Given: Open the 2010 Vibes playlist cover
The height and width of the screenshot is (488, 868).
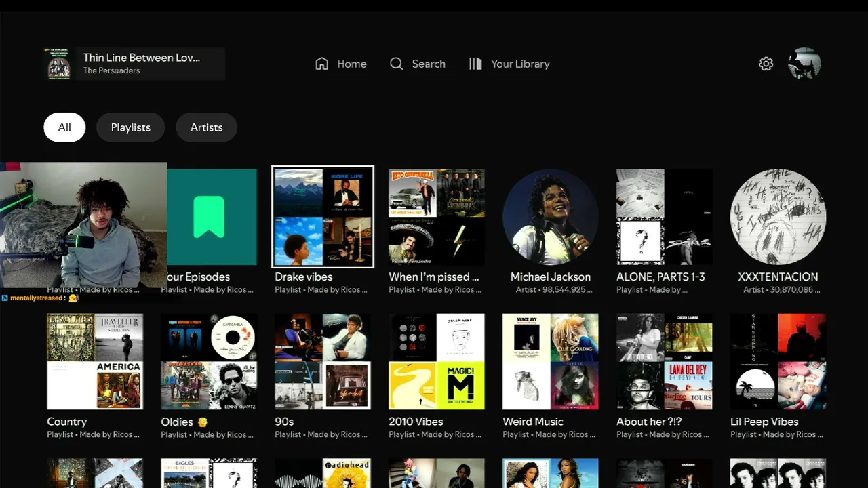Looking at the screenshot, I should [x=437, y=362].
